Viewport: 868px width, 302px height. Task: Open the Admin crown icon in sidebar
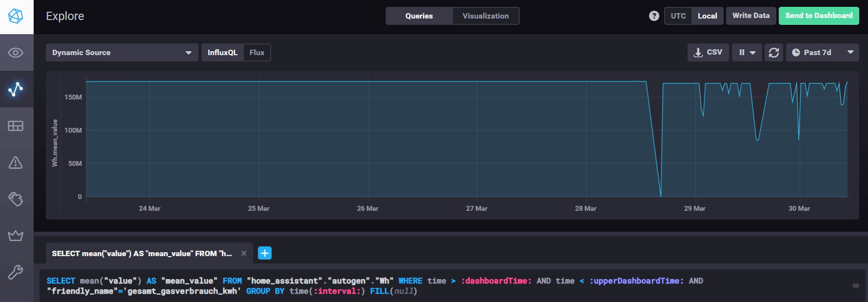[x=16, y=236]
